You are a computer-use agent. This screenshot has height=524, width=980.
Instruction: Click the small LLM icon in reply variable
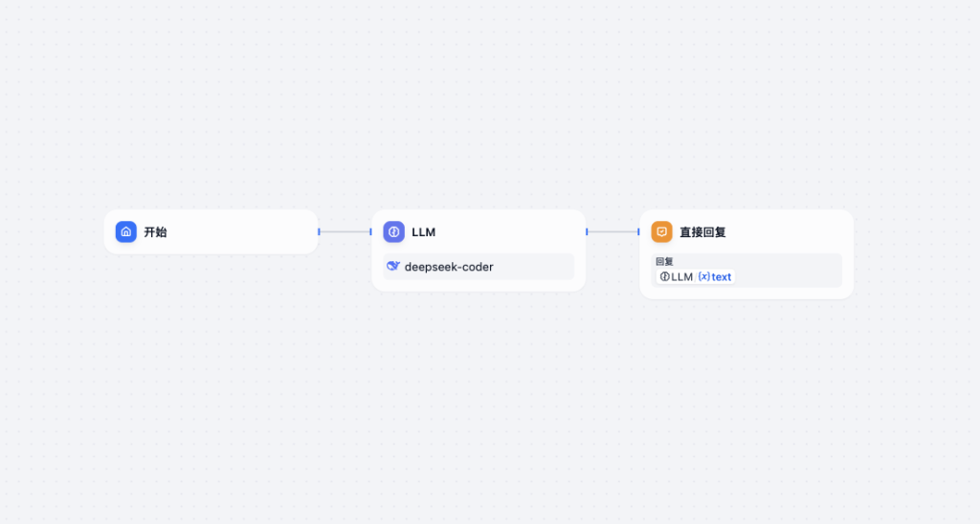click(664, 277)
